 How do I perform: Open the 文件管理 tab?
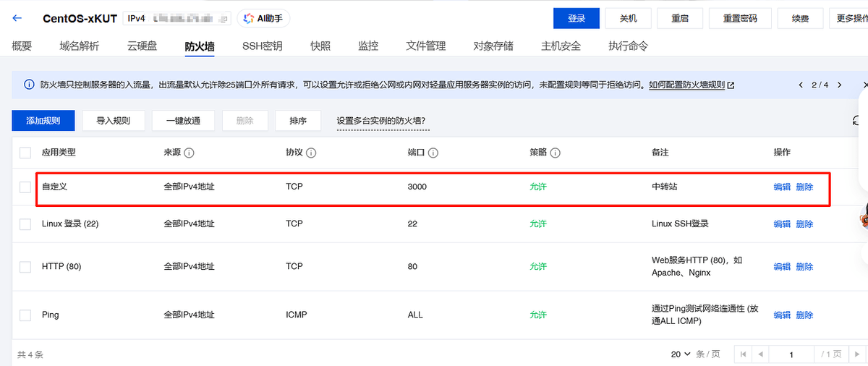coord(426,46)
